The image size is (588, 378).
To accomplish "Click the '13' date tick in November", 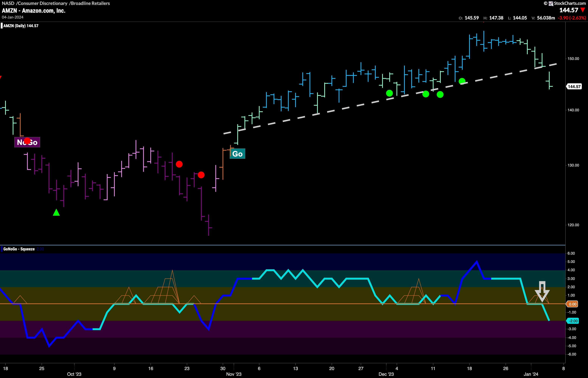I will click(x=296, y=368).
